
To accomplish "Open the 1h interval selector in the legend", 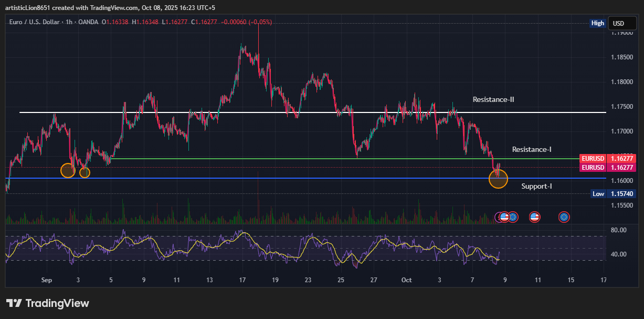I will (x=69, y=22).
